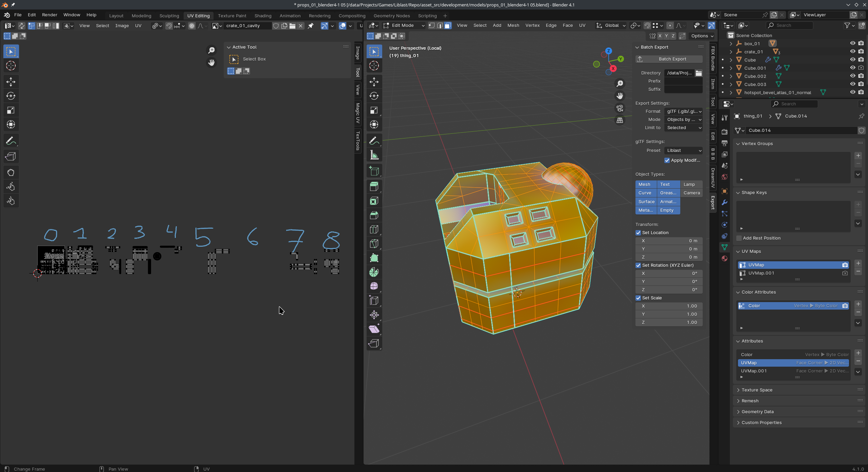Select the Loop Cut tool
868x472 pixels.
pyautogui.click(x=374, y=229)
